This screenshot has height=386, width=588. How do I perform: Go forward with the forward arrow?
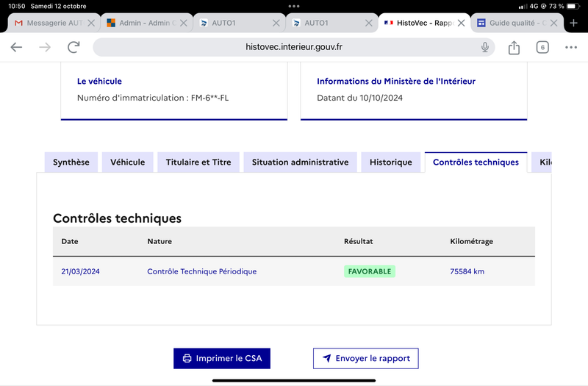click(45, 47)
